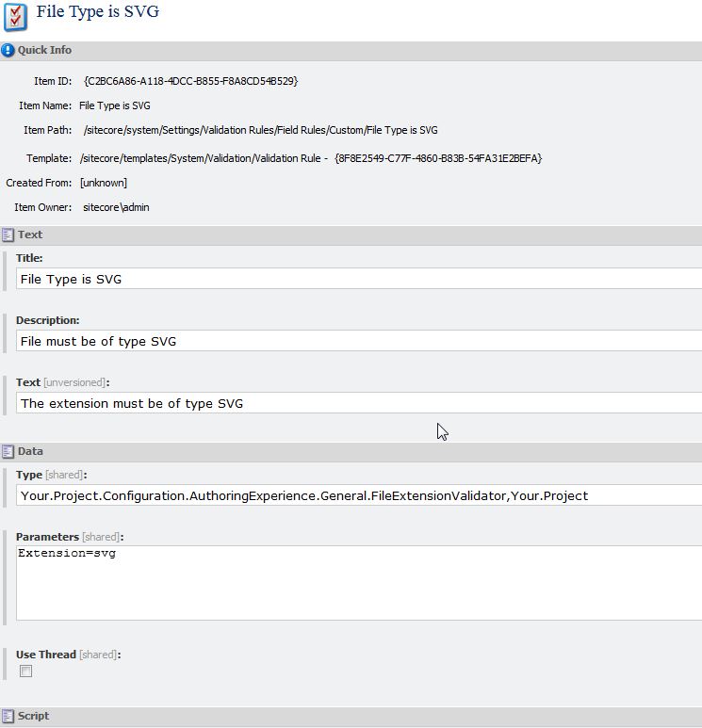Image resolution: width=702 pixels, height=728 pixels.
Task: Click the Template label
Action: [x=49, y=159]
